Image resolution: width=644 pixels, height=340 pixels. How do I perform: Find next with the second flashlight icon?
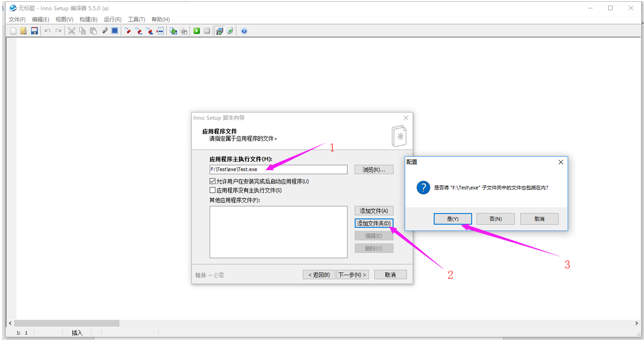[139, 31]
